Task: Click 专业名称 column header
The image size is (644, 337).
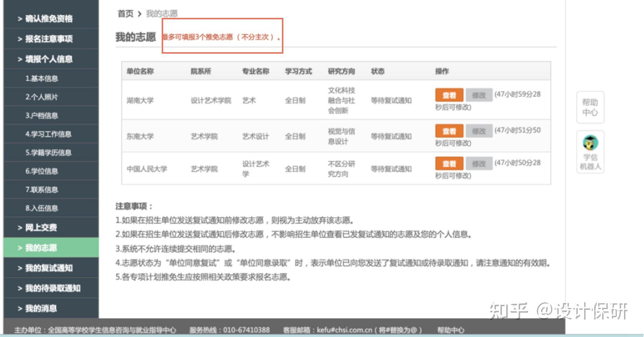Action: click(x=255, y=71)
